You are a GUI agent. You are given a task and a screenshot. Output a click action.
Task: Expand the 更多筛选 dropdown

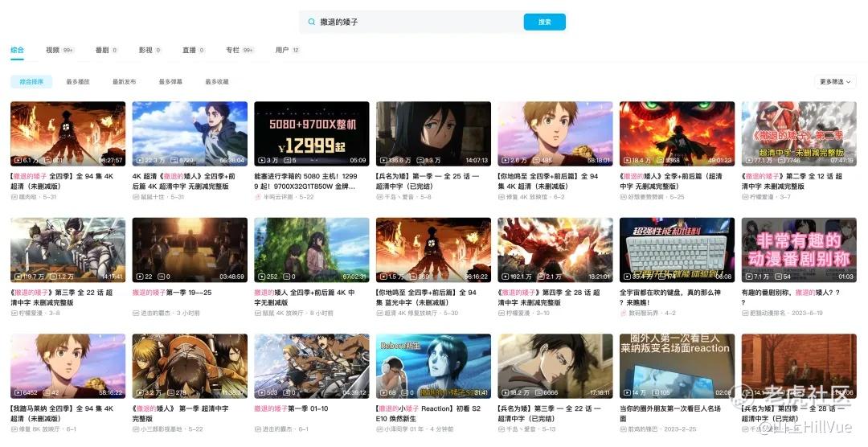point(835,81)
